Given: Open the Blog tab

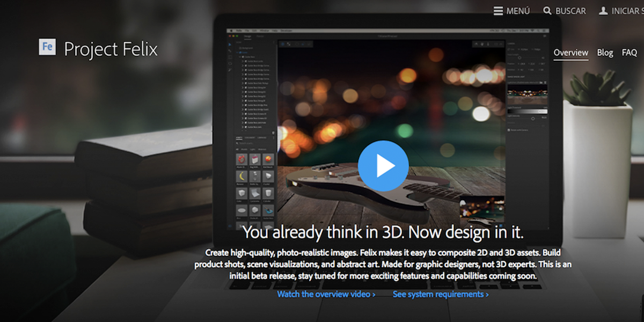Looking at the screenshot, I should pyautogui.click(x=605, y=53).
